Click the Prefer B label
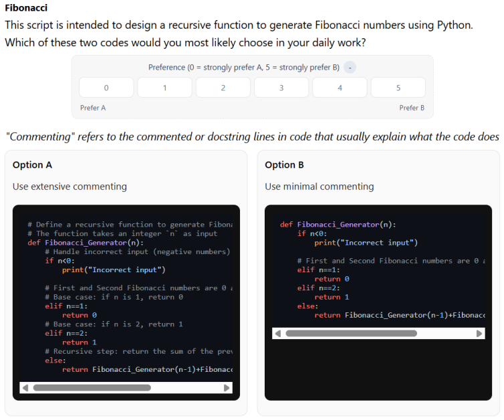The height and width of the screenshot is (420, 504). (x=412, y=108)
